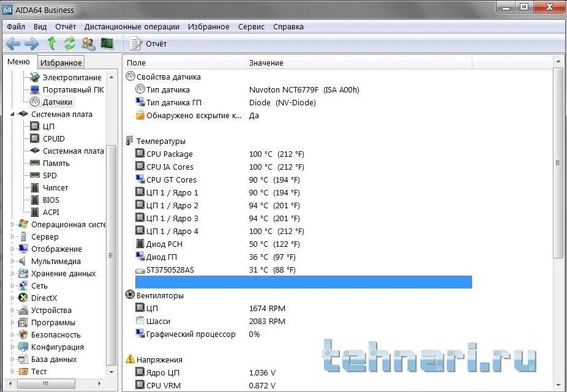567x392 pixels.
Task: Click the Обнаружено вскрытие lock icon
Action: click(140, 115)
